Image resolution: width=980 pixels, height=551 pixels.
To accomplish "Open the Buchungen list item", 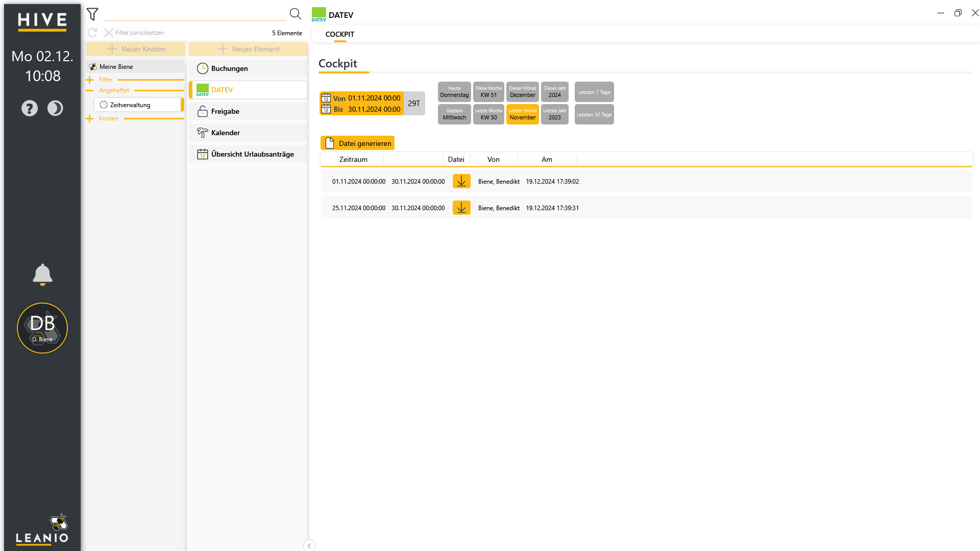I will tap(248, 68).
